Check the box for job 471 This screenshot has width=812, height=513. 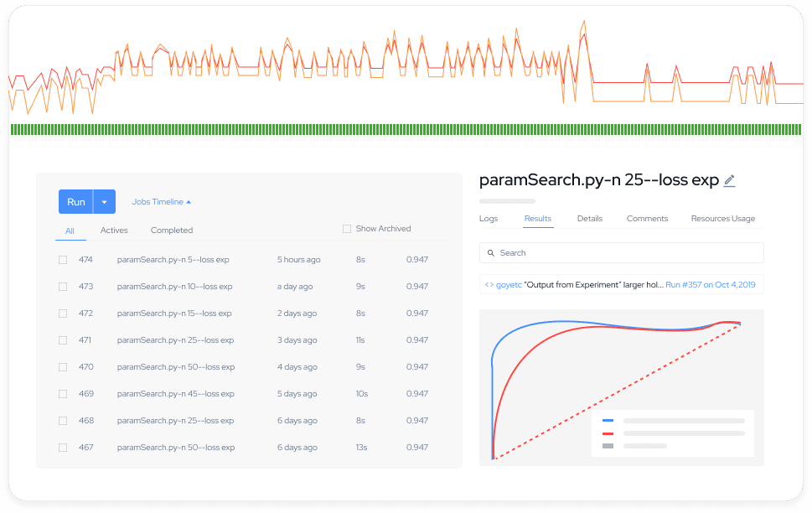(x=63, y=340)
